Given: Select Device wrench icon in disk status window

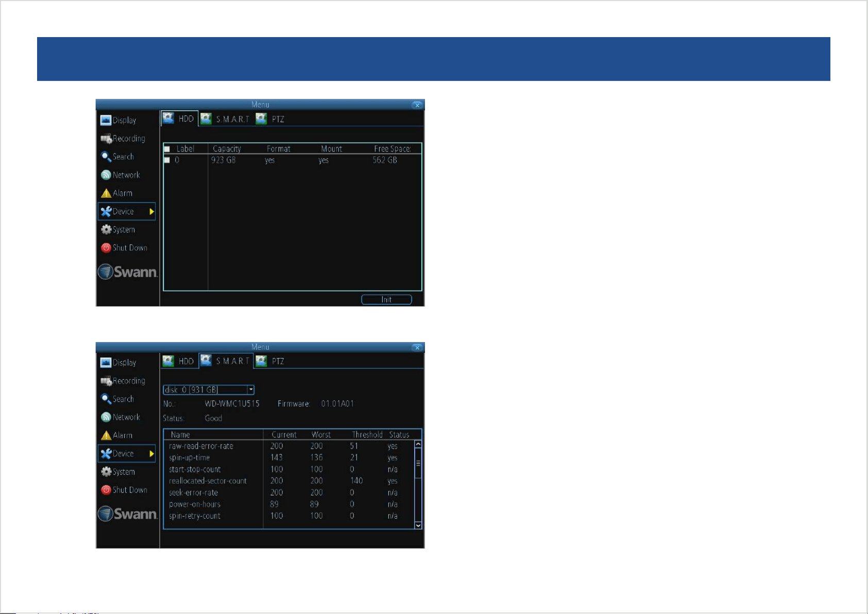Looking at the screenshot, I should [106, 453].
